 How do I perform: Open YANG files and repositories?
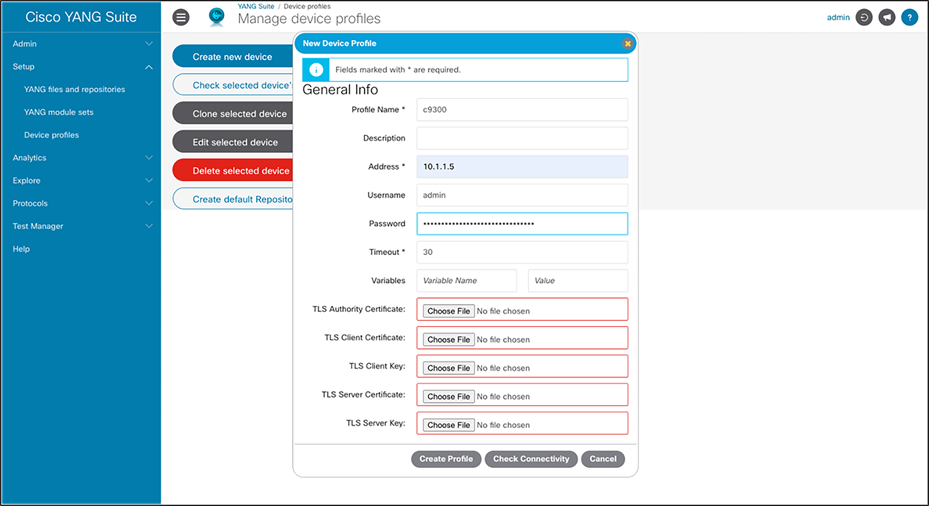click(x=75, y=89)
